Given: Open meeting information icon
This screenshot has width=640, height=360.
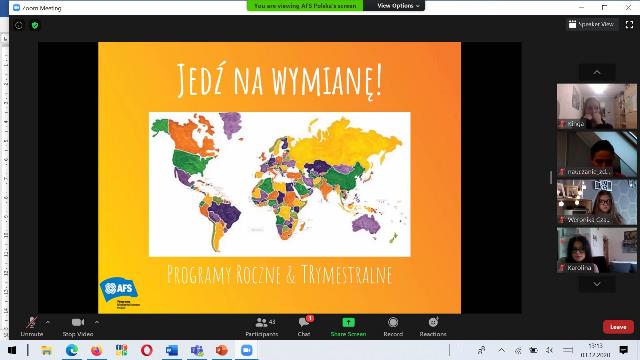Looking at the screenshot, I should click(19, 25).
